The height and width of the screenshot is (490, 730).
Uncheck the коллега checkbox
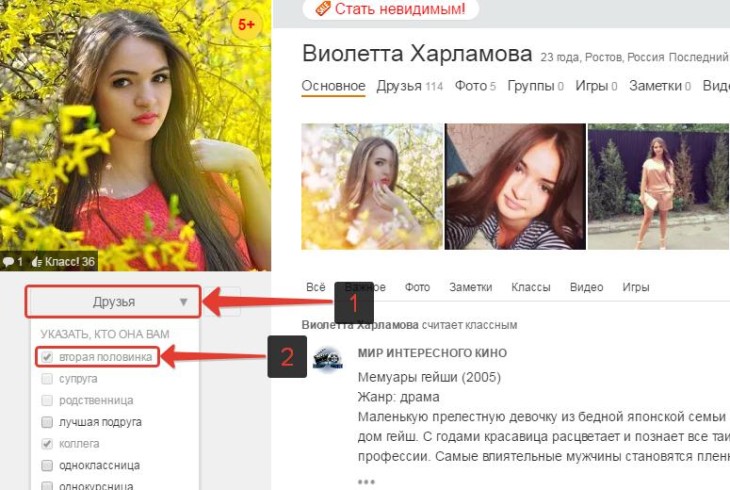[47, 443]
